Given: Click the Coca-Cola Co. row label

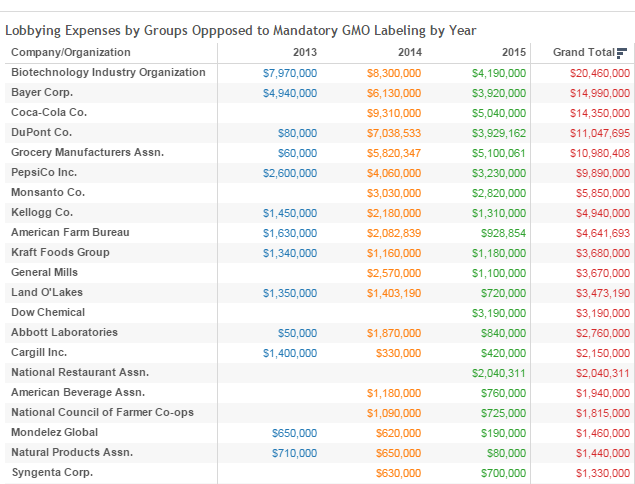Looking at the screenshot, I should tap(49, 112).
